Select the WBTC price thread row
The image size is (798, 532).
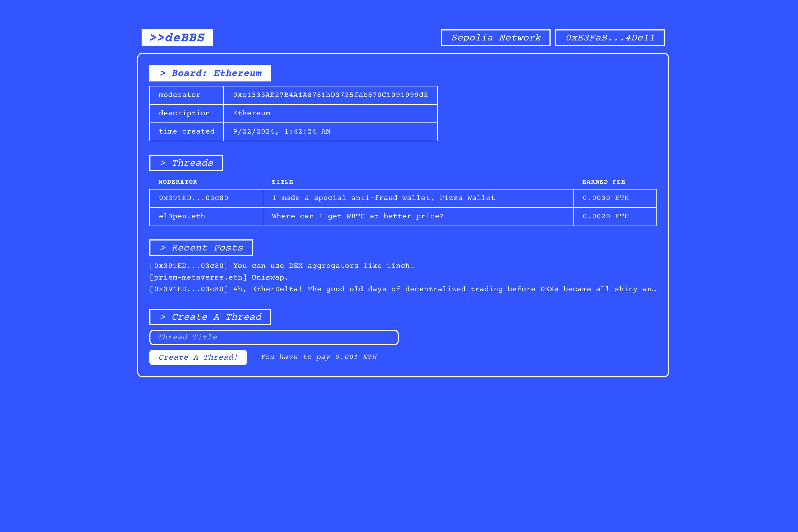coord(404,216)
